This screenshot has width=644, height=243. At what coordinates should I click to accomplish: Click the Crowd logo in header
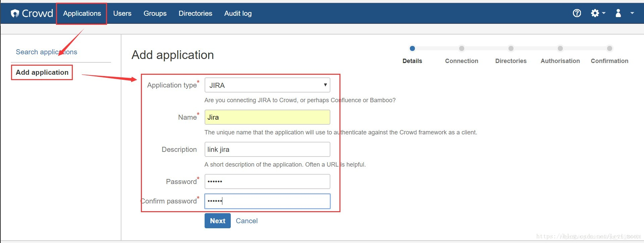point(32,13)
